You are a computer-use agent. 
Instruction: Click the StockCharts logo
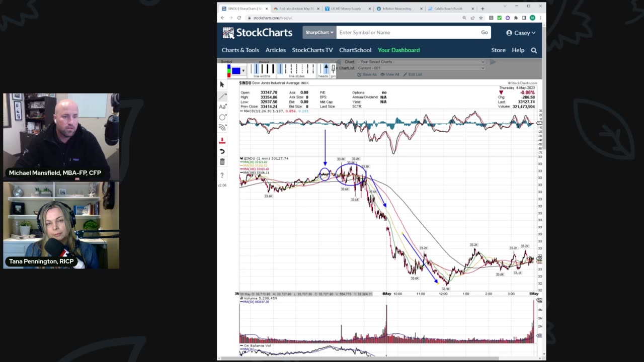coord(257,33)
